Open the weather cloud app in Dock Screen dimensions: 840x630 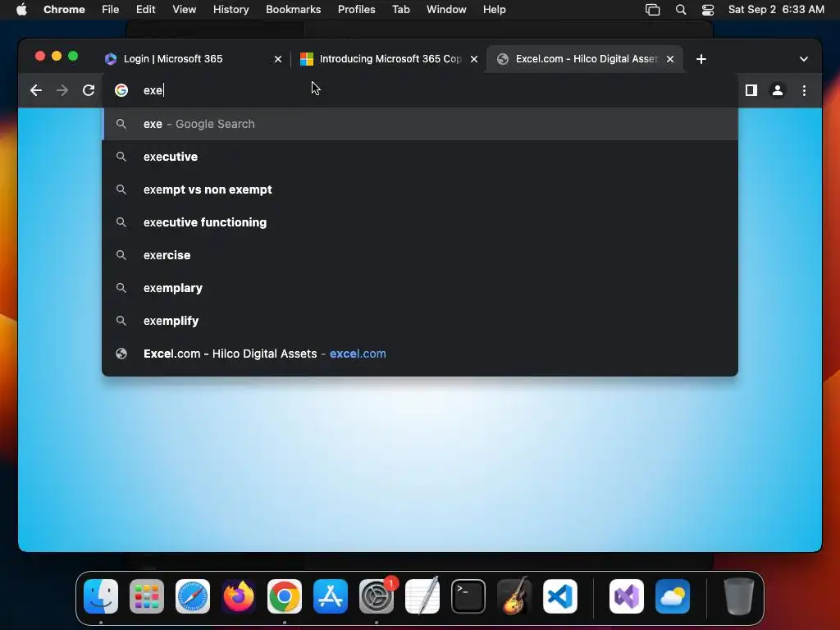[x=673, y=596]
